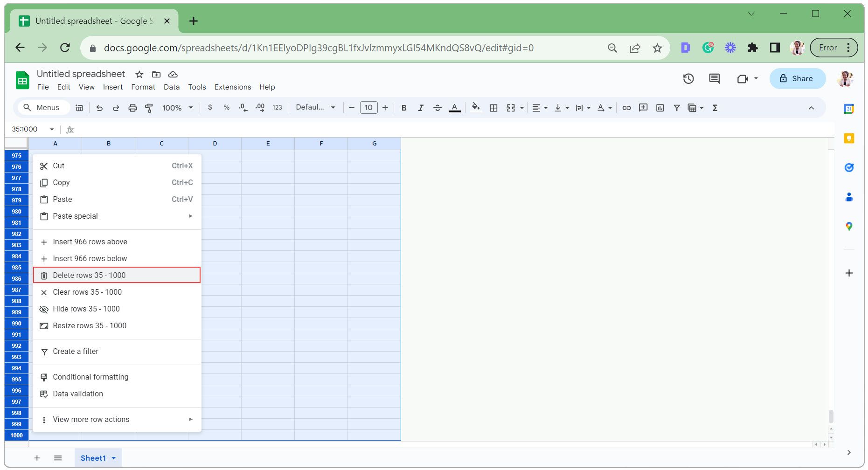This screenshot has height=470, width=868.
Task: Toggle italic formatting
Action: tap(420, 108)
